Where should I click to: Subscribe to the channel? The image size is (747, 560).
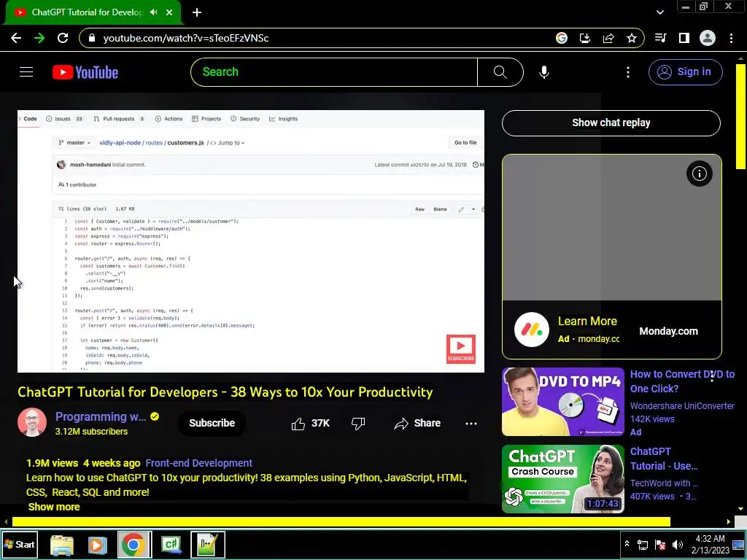[x=212, y=424]
